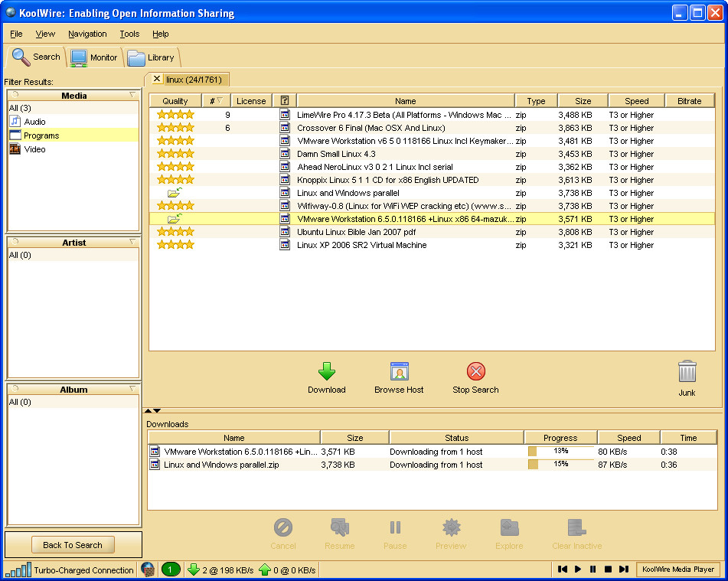The width and height of the screenshot is (728, 581).
Task: Select the Programs media filter
Action: point(73,135)
